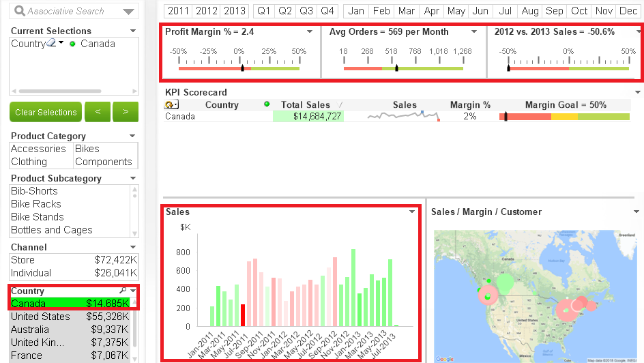Click the Associative Search magnifier icon

(x=19, y=11)
